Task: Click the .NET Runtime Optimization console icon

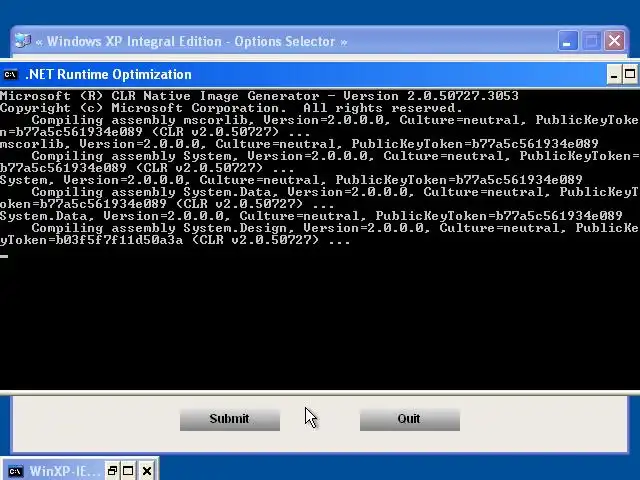Action: click(10, 75)
